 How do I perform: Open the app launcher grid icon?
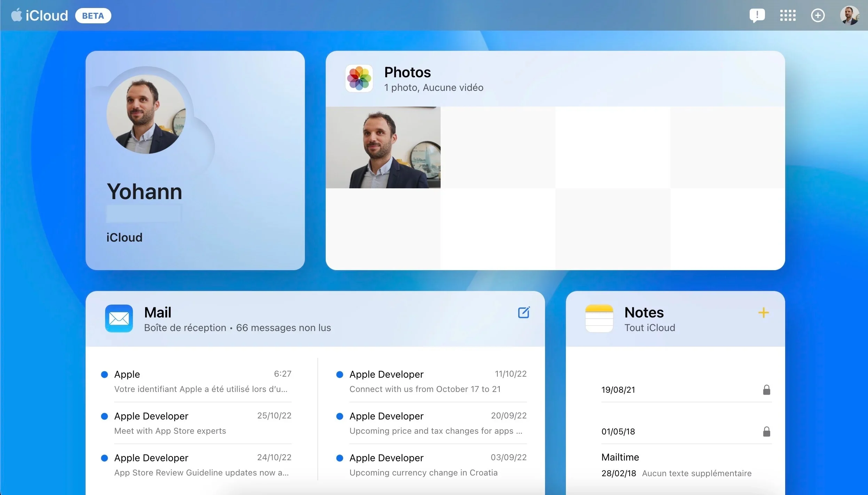tap(788, 15)
